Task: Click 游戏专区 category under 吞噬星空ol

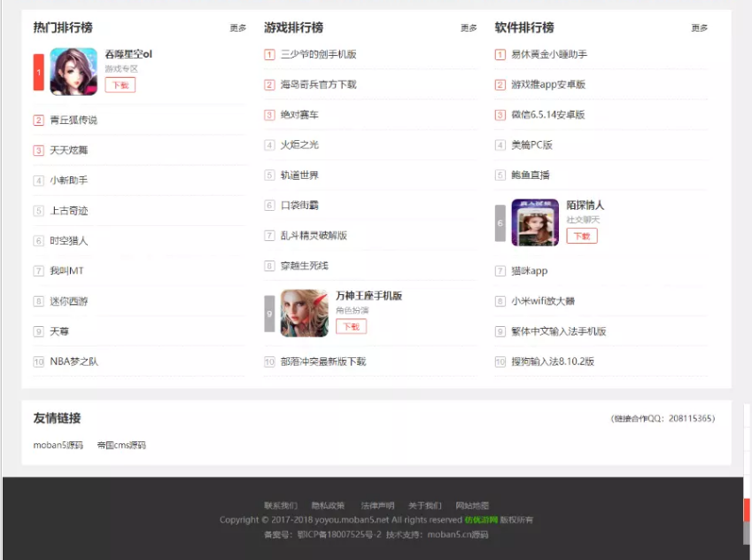Action: tap(121, 69)
